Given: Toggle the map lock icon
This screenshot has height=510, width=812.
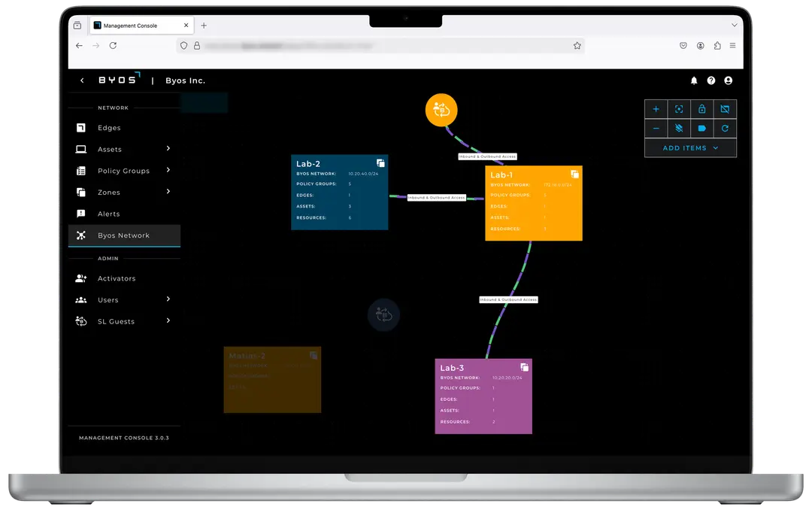Looking at the screenshot, I should pos(701,109).
